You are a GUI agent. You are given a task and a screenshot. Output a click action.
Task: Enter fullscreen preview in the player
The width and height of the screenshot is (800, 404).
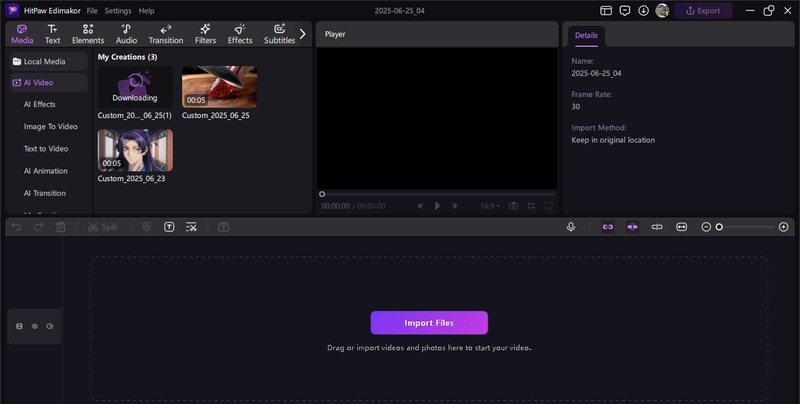pyautogui.click(x=548, y=206)
